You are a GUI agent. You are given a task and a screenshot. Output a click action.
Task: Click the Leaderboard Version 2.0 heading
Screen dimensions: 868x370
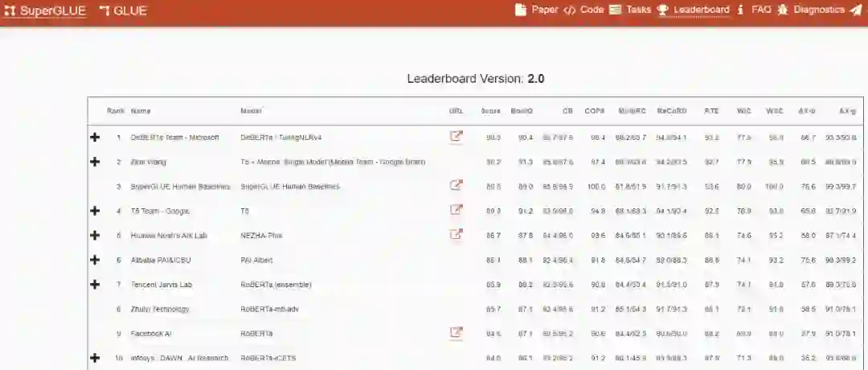(476, 79)
